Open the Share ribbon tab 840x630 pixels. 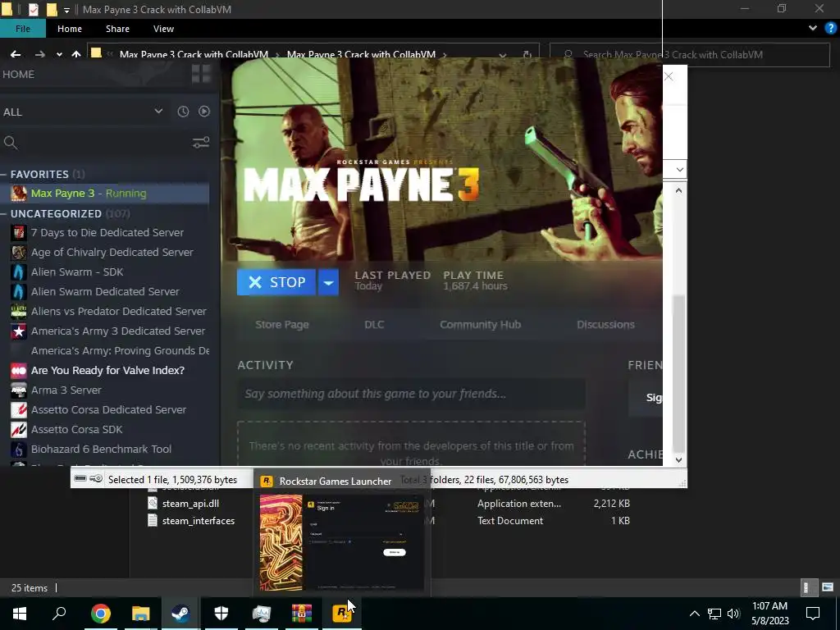(117, 29)
